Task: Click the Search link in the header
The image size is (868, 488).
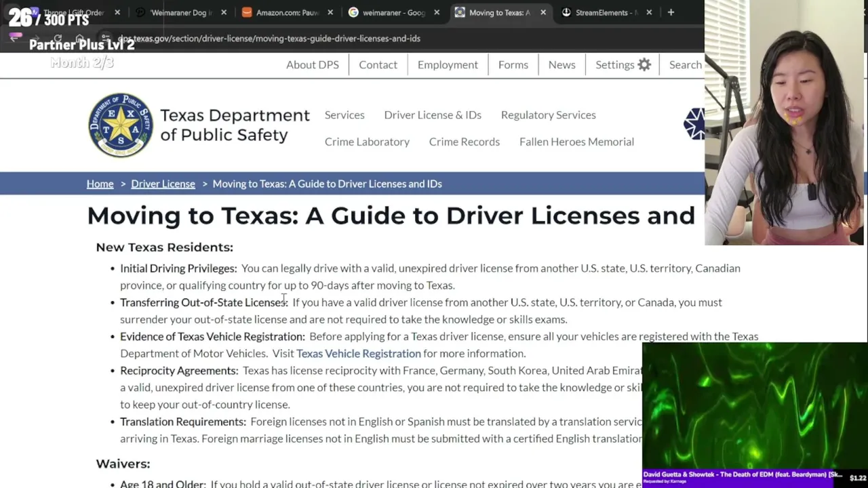Action: 686,64
